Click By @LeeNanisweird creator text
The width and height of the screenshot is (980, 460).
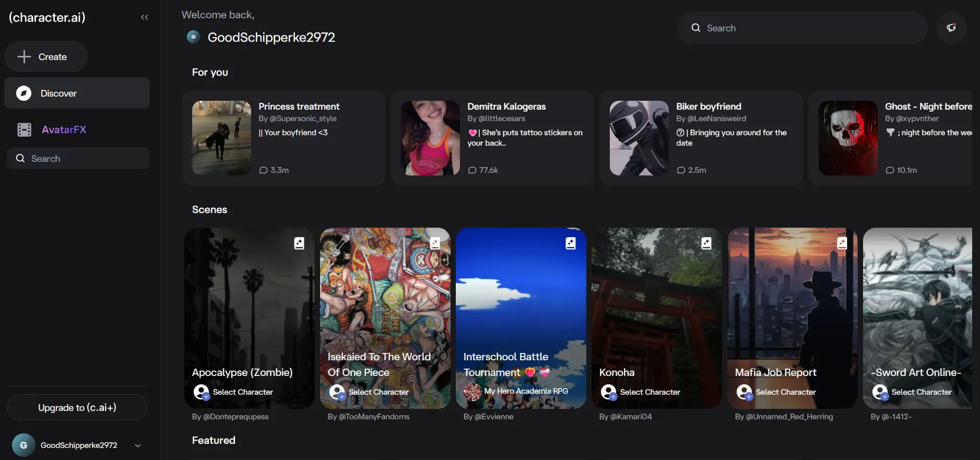click(x=711, y=119)
